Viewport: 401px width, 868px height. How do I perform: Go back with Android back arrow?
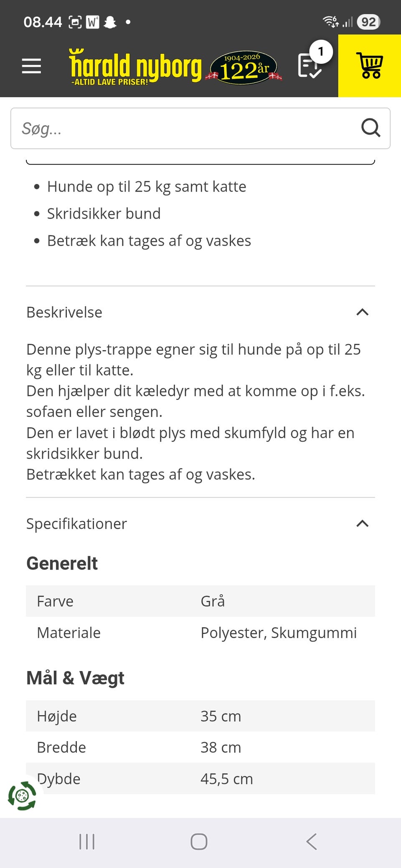[x=312, y=841]
